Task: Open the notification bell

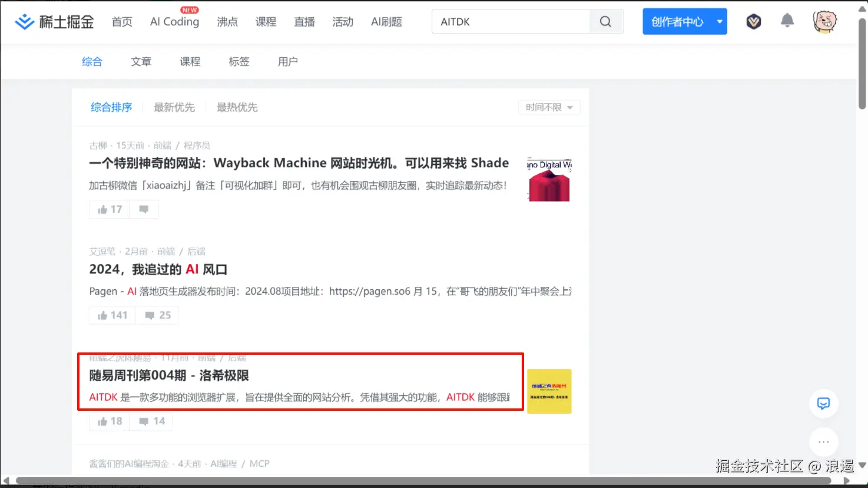Action: 787,21
